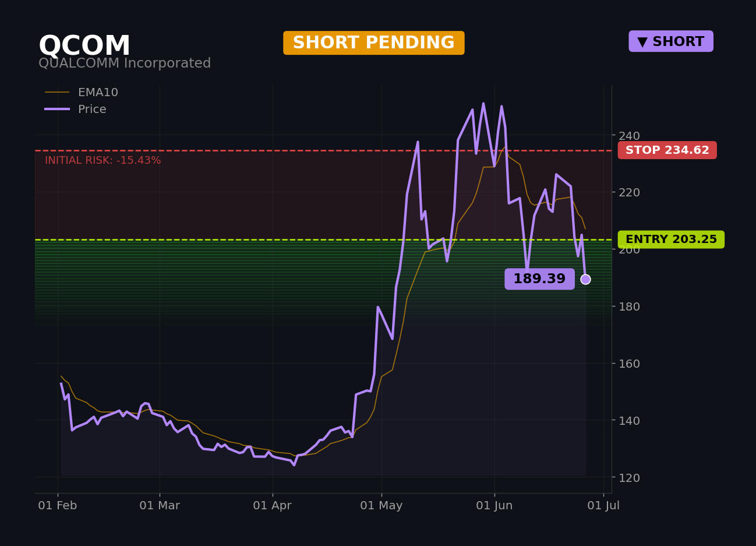Click the 189.39 current price label
Image resolution: width=756 pixels, height=546 pixels.
point(539,279)
